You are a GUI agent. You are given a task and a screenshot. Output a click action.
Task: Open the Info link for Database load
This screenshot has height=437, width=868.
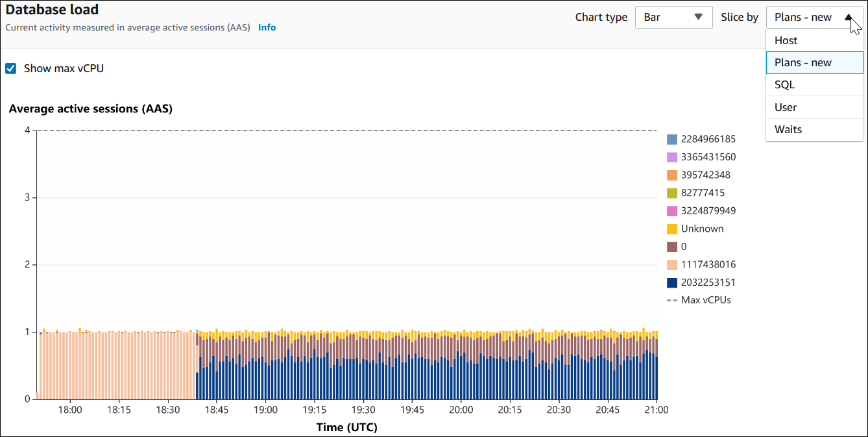click(x=267, y=27)
